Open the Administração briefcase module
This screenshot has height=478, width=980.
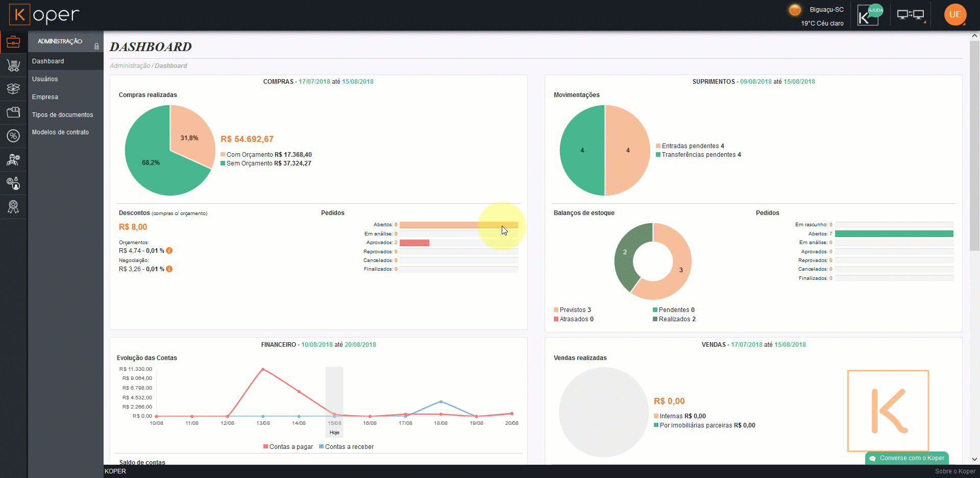point(13,42)
